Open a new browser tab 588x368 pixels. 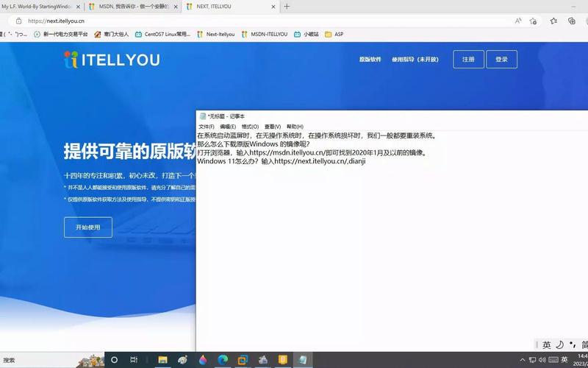287,7
